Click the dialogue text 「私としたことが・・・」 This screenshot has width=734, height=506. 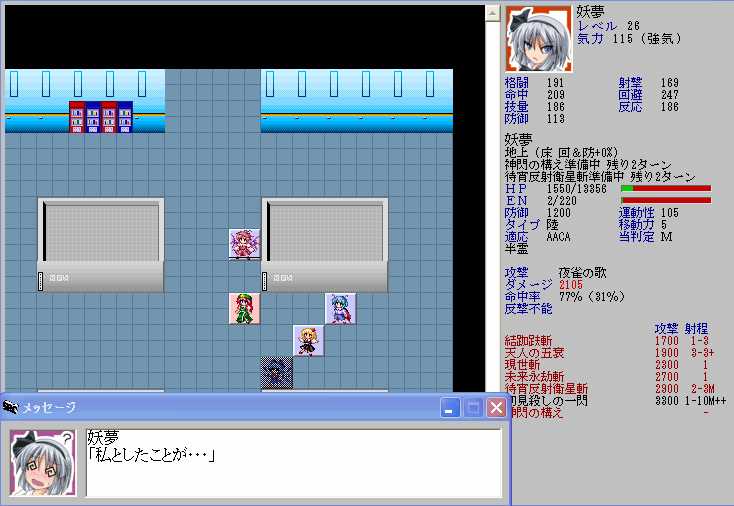[x=151, y=455]
